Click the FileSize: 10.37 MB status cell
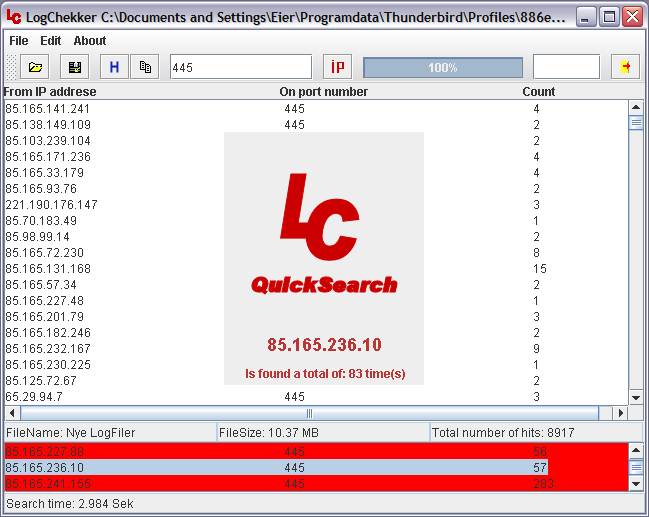649x517 pixels. coord(323,433)
